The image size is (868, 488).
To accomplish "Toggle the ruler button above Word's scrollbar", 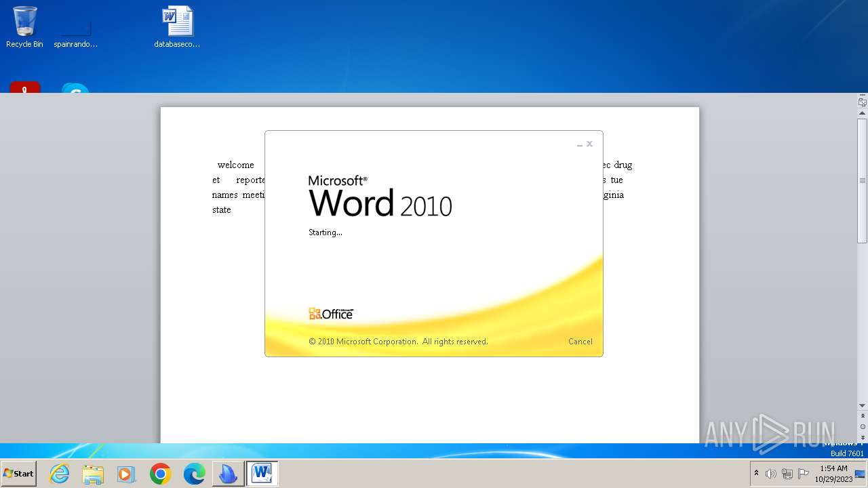I will [863, 102].
